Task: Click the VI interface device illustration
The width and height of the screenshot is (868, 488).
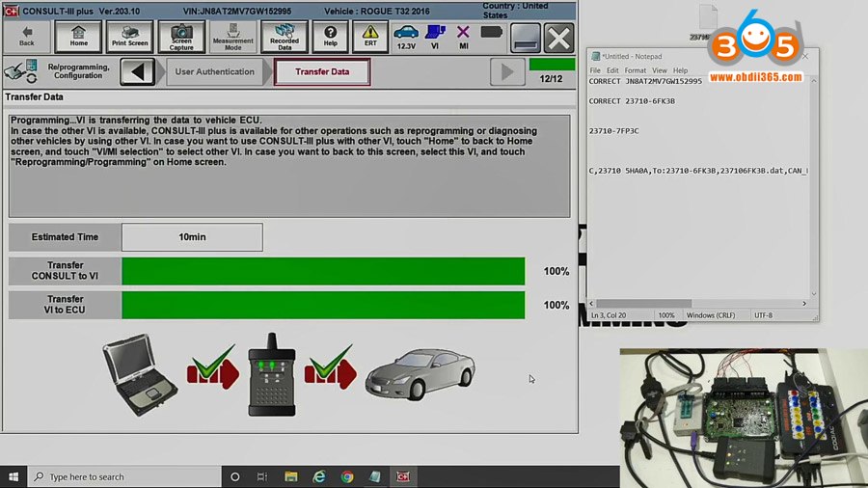Action: click(x=272, y=374)
